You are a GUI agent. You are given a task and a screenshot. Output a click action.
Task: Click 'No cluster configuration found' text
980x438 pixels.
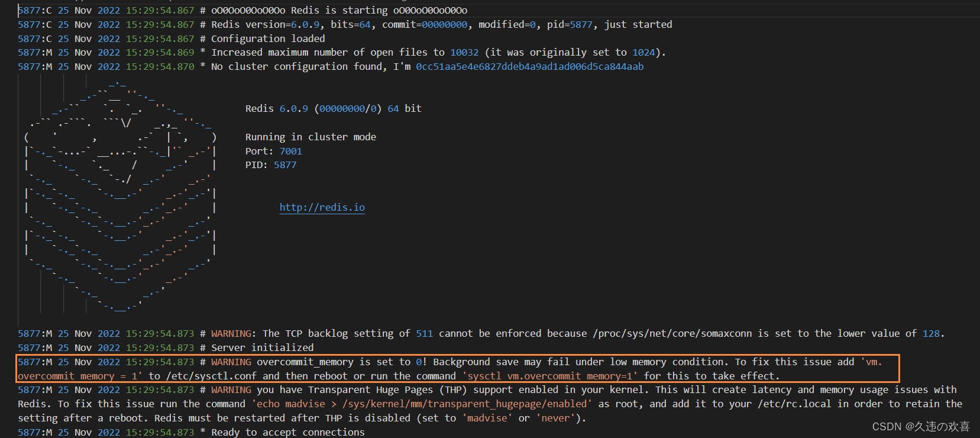pyautogui.click(x=297, y=66)
